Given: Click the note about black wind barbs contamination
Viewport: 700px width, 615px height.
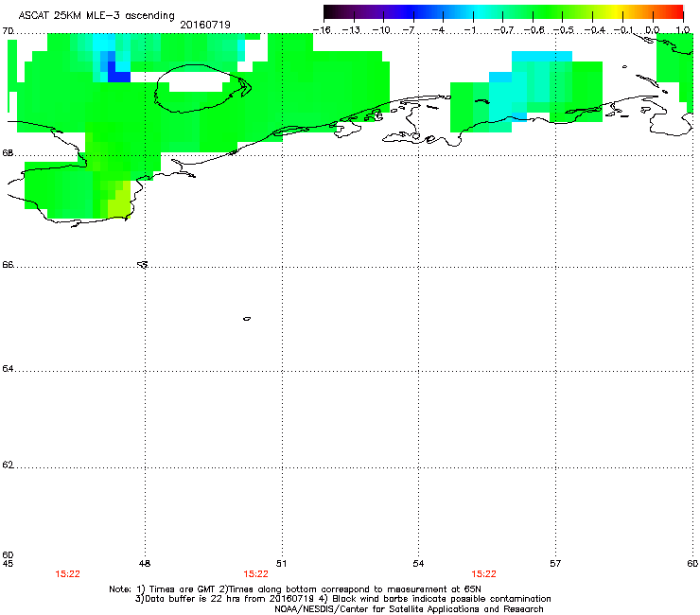Looking at the screenshot, I should tap(436, 599).
